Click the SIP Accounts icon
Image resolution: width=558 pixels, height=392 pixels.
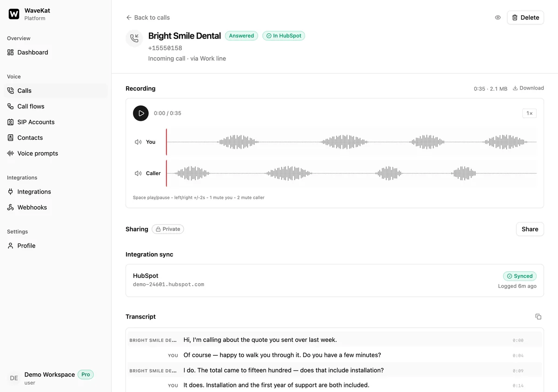11,122
